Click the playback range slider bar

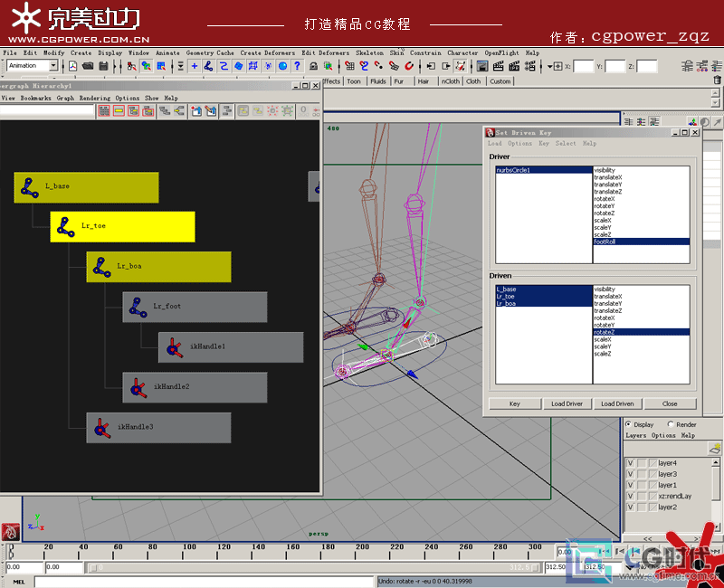314,567
